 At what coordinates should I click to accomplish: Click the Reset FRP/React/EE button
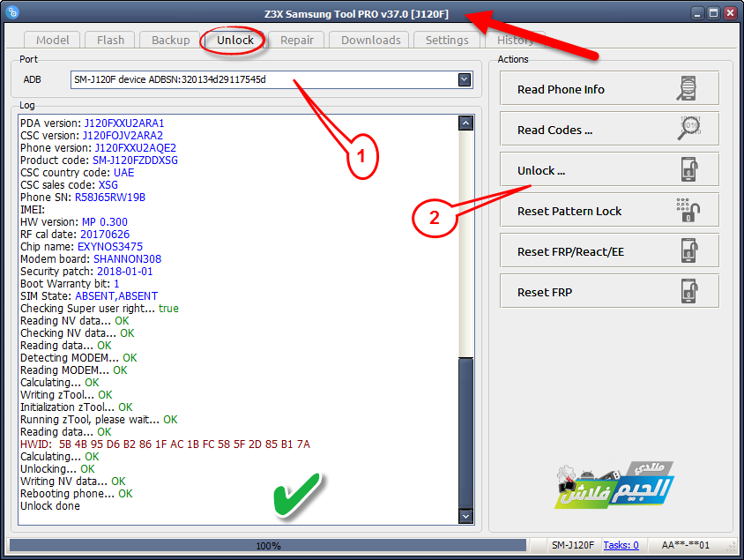609,251
